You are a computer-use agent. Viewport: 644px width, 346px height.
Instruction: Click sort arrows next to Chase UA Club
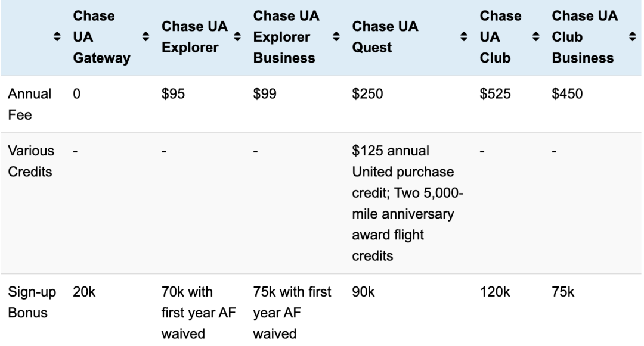click(535, 37)
